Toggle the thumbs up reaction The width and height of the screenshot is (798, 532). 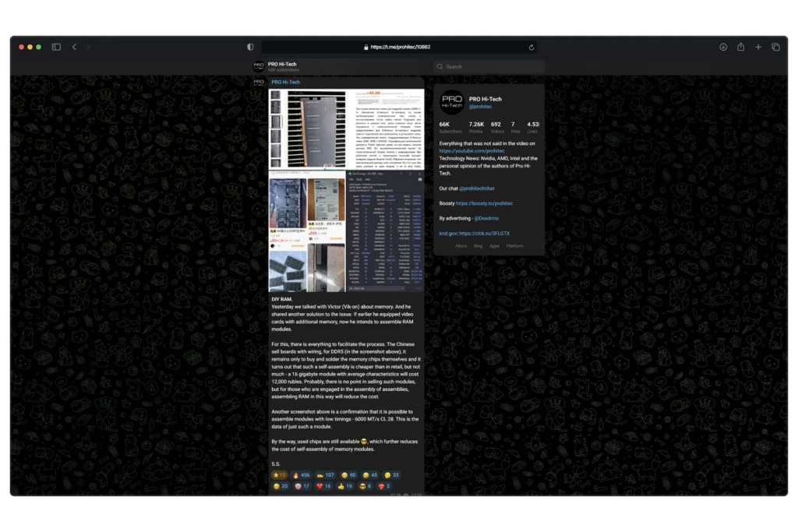click(345, 486)
